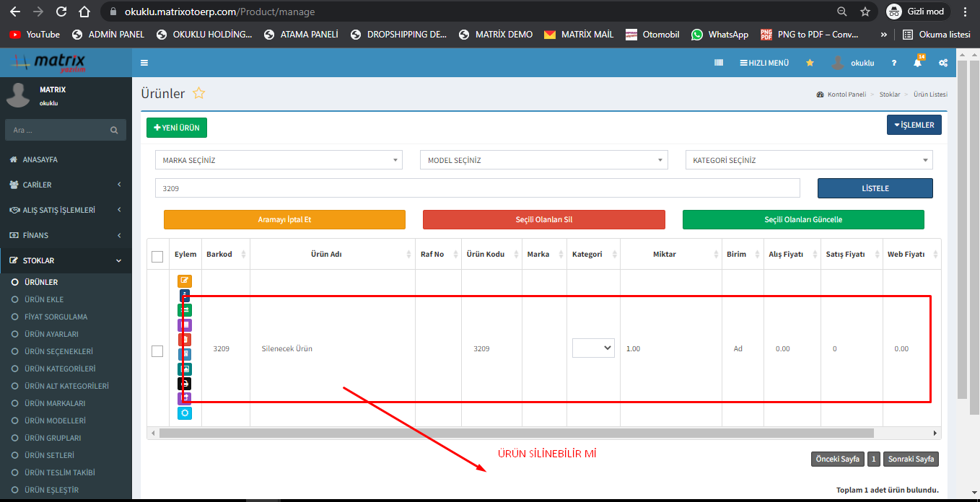Open notifications bell with 14 badge
This screenshot has width=980, height=502.
(x=917, y=63)
